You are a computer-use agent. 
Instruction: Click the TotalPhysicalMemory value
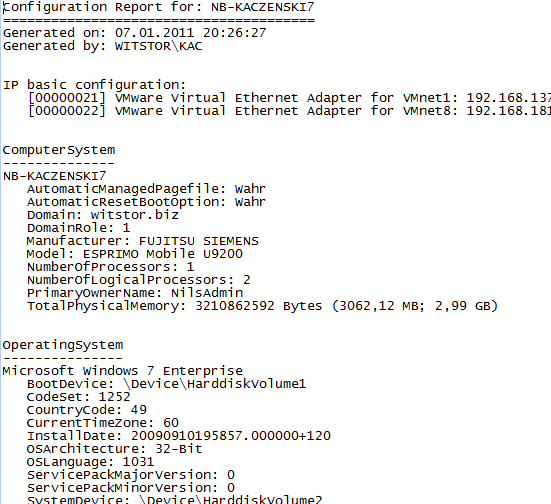[346, 306]
